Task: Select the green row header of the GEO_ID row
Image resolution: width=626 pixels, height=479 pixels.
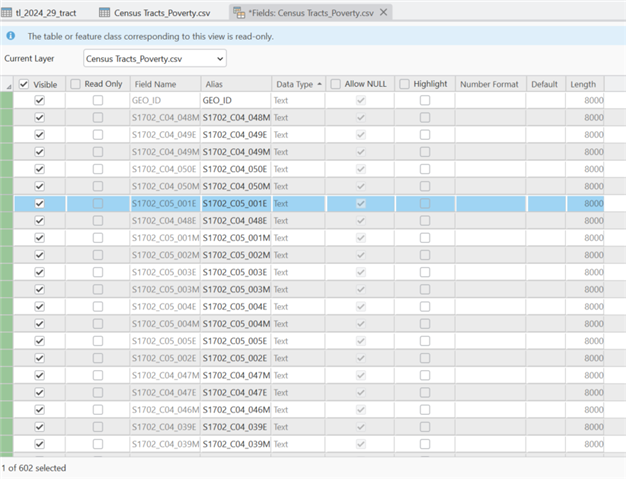Action: pos(6,100)
